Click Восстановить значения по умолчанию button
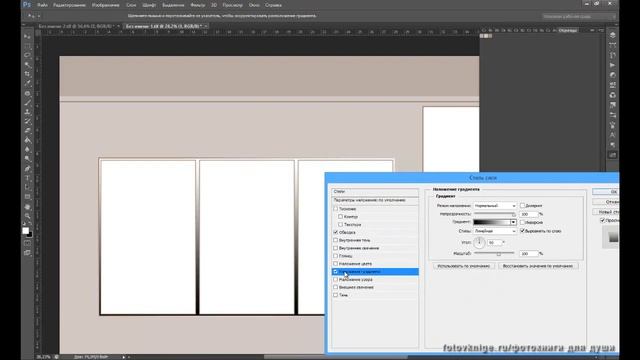This screenshot has width=640, height=360. 538,266
